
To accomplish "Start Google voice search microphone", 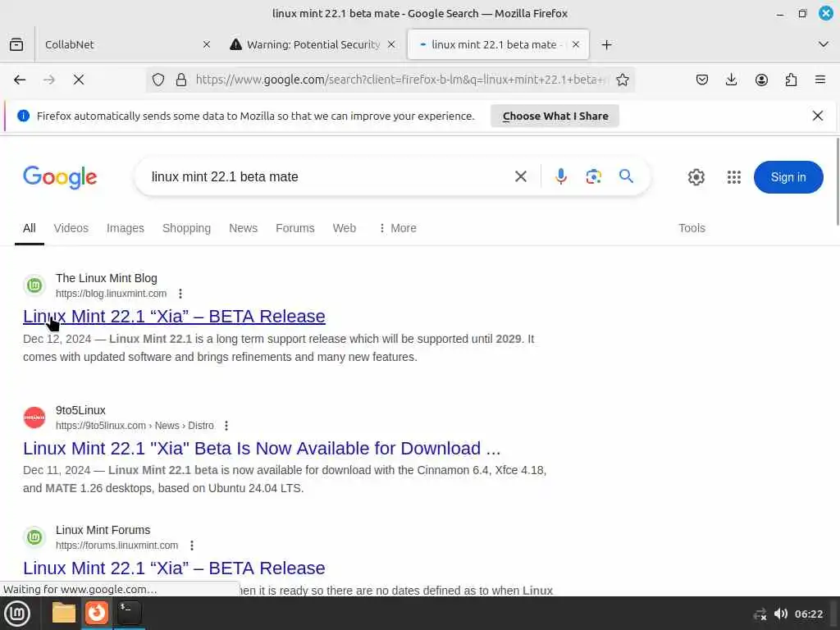I will click(x=561, y=176).
